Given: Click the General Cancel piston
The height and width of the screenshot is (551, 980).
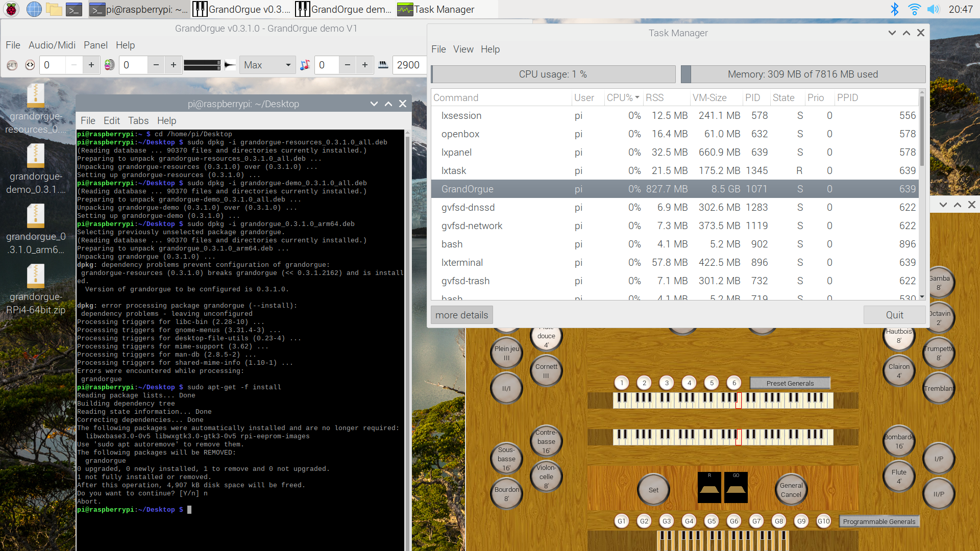Looking at the screenshot, I should pyautogui.click(x=791, y=490).
